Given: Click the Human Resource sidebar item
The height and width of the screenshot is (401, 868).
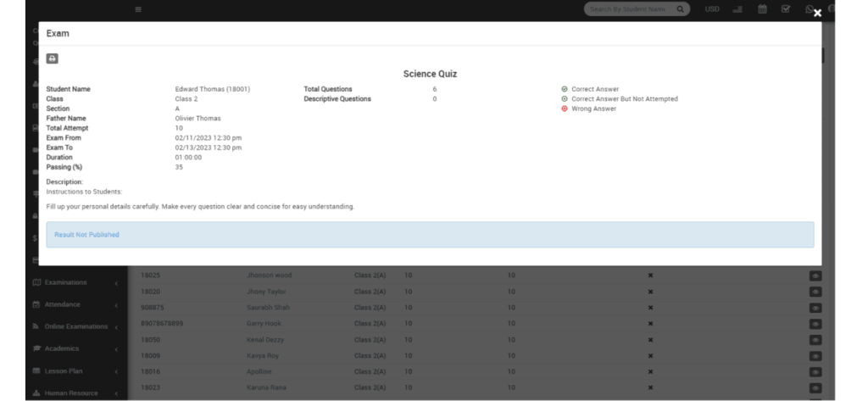Looking at the screenshot, I should 70,393.
